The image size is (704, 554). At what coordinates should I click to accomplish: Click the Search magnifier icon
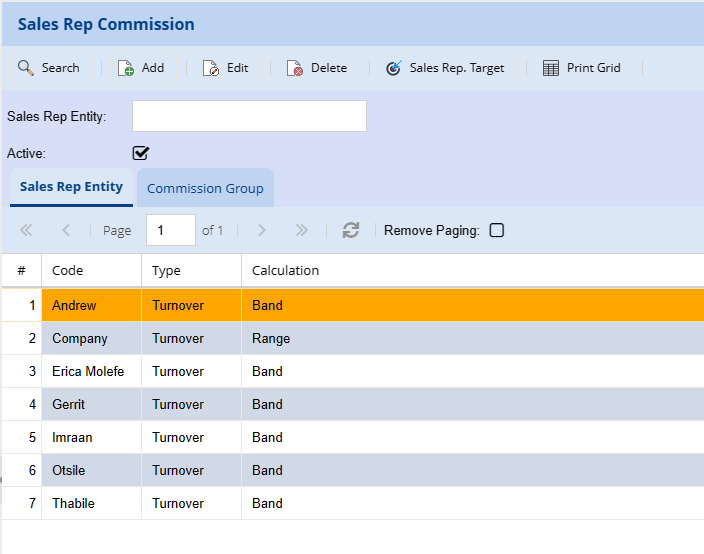click(26, 68)
